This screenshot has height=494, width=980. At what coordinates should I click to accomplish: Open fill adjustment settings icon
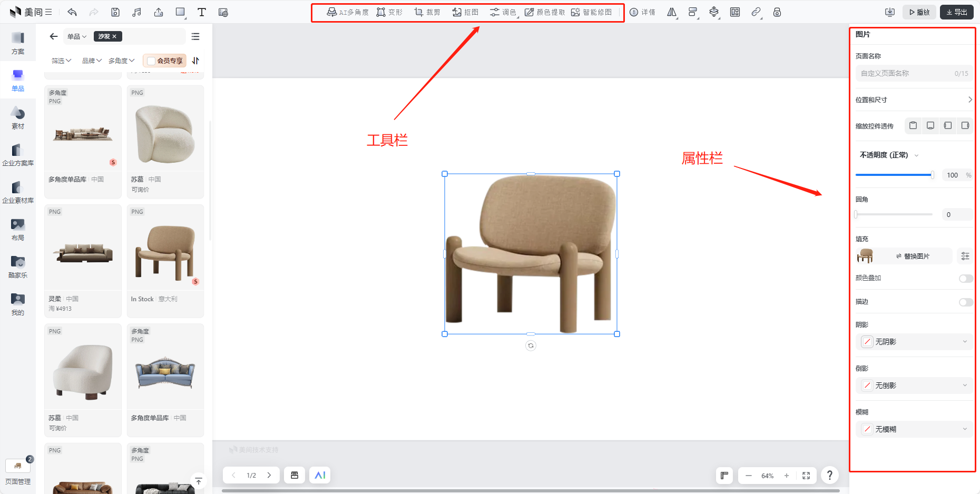tap(965, 256)
